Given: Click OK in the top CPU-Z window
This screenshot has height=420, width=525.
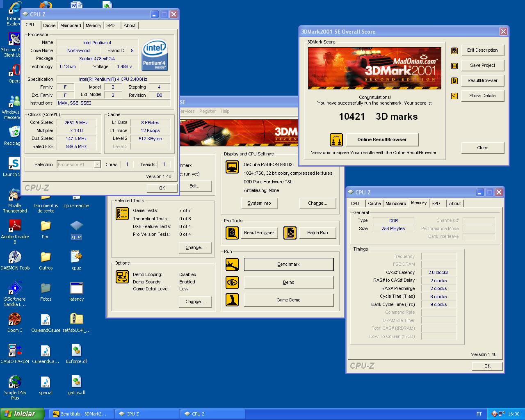Looking at the screenshot, I should coord(162,188).
